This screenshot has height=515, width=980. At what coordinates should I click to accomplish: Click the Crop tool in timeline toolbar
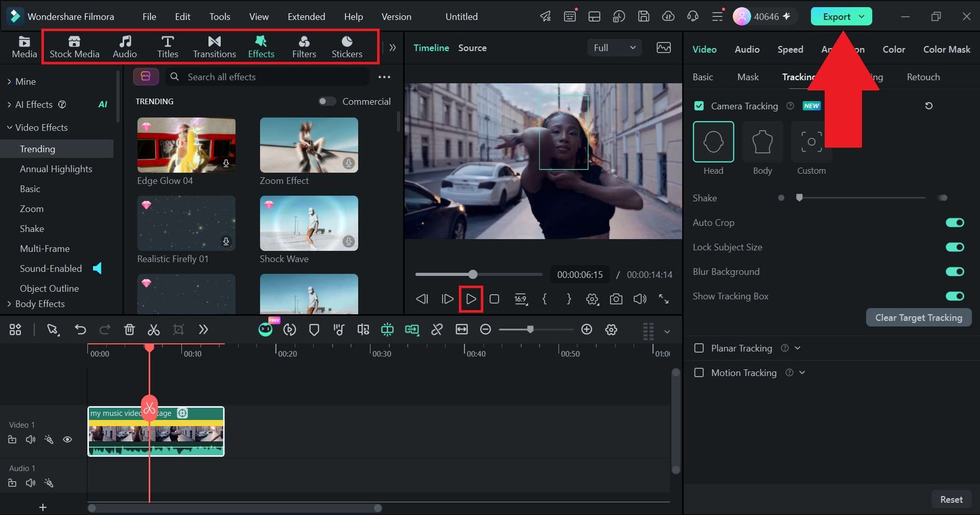click(178, 330)
